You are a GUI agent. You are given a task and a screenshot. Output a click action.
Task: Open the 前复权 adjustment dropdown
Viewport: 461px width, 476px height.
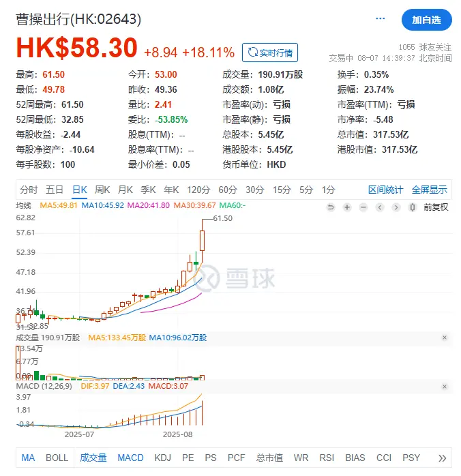pos(436,207)
